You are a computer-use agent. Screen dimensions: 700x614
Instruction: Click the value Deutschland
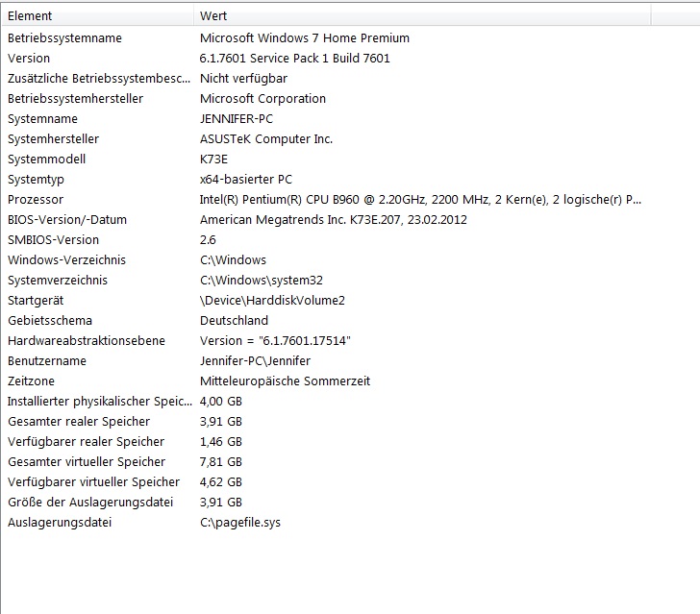point(234,320)
